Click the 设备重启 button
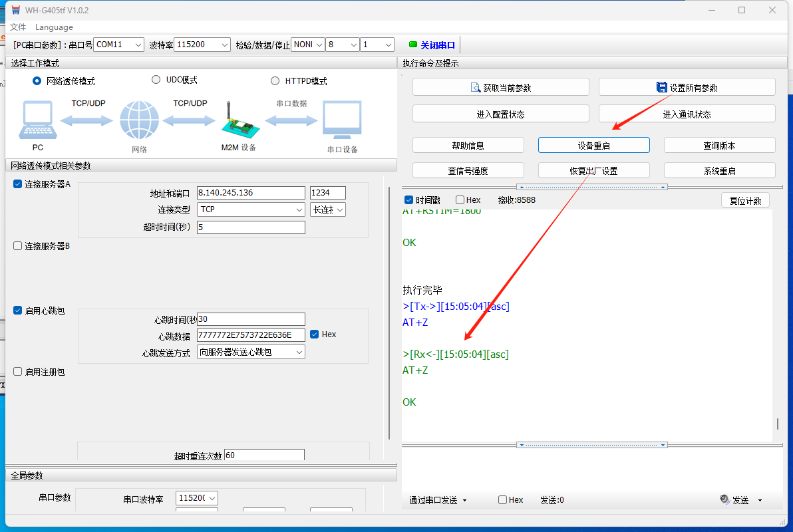Image resolution: width=793 pixels, height=532 pixels. click(593, 145)
